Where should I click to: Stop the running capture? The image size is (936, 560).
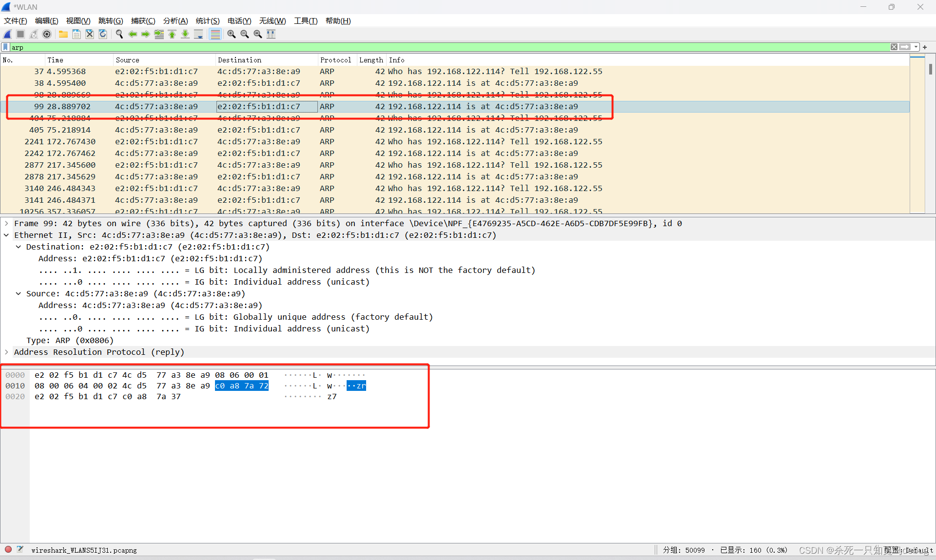20,34
